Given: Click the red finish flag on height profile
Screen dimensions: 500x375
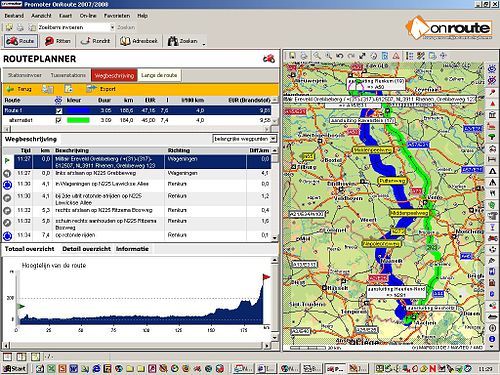Looking at the screenshot, I should [266, 277].
